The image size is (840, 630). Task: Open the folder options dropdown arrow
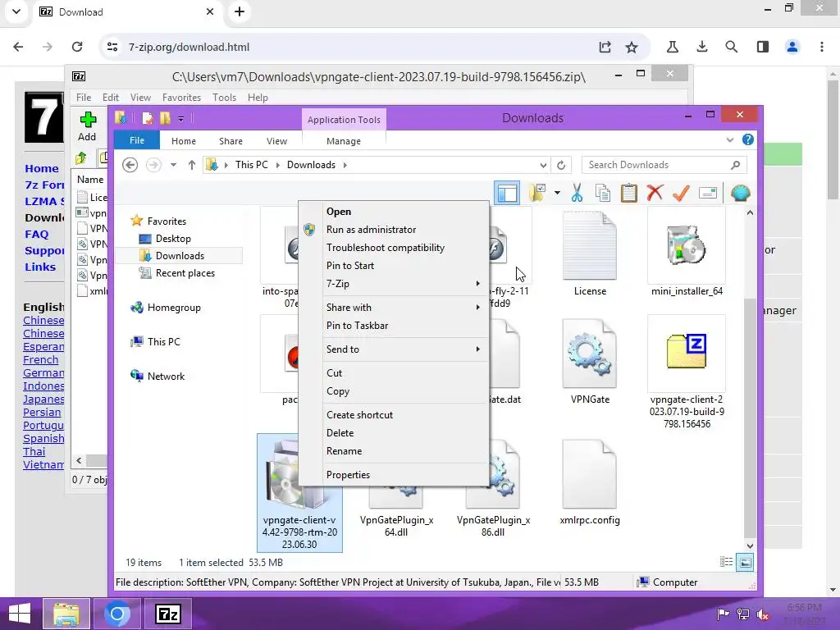click(557, 193)
